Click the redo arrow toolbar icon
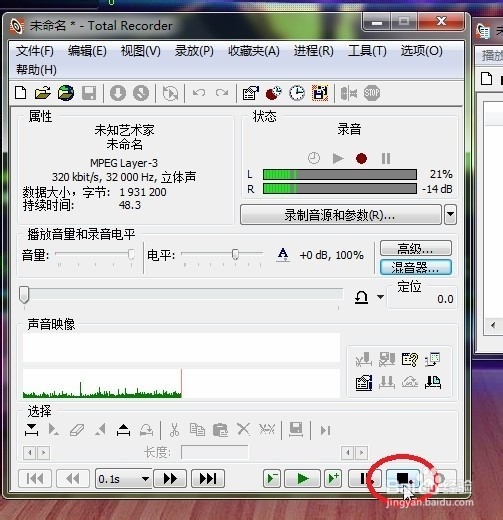 [222, 93]
